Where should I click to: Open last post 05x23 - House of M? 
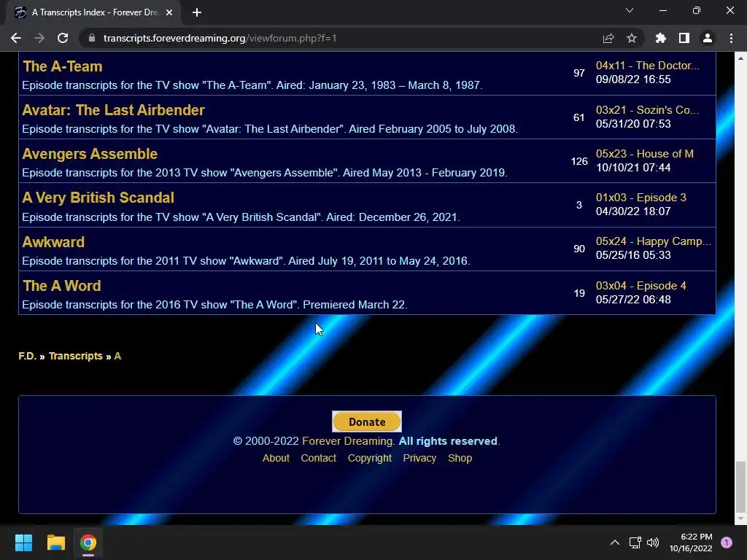click(645, 154)
